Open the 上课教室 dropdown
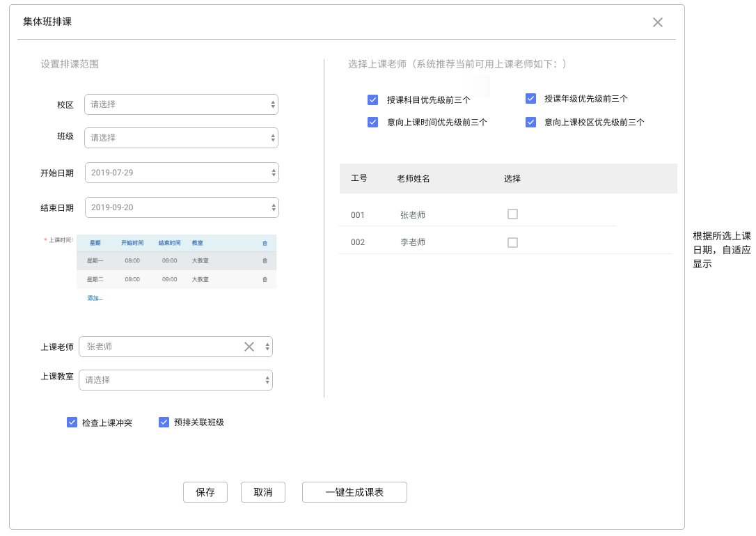The image size is (756, 536). pos(175,380)
